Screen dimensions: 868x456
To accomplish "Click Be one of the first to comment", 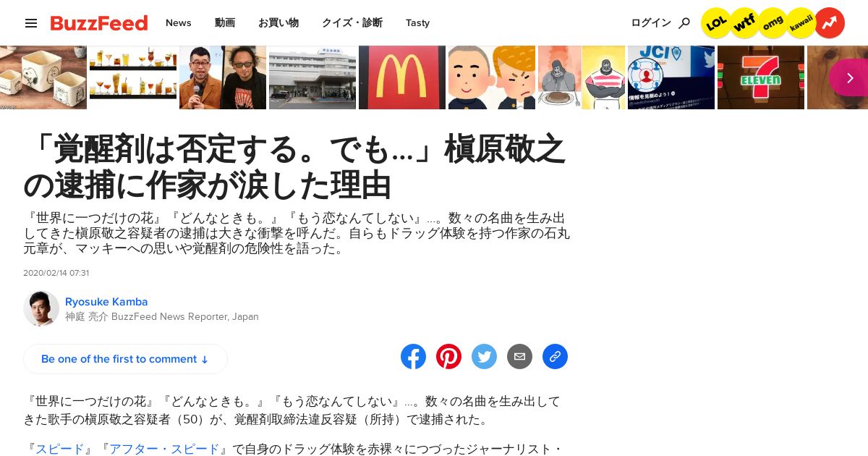I will point(125,359).
